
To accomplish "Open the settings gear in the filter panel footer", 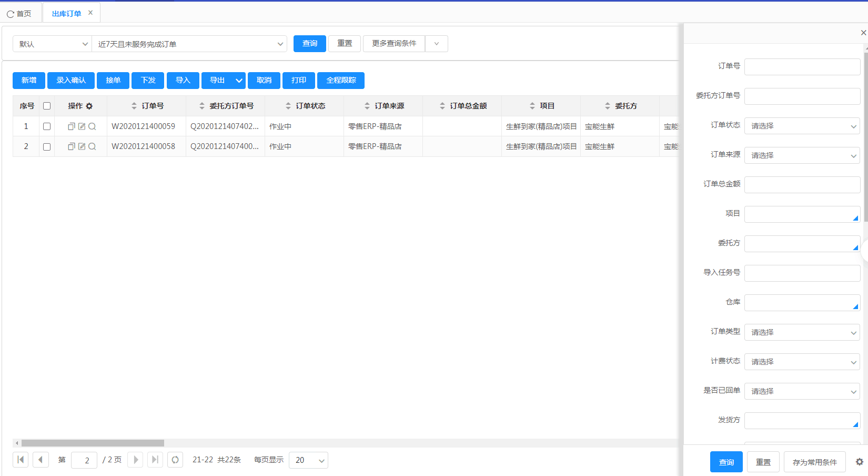I will 859,462.
